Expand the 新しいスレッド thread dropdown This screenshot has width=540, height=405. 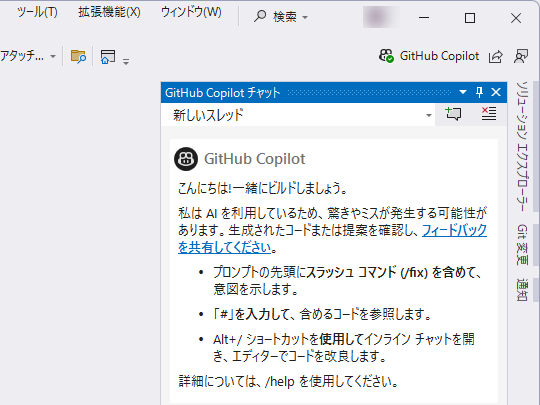click(x=429, y=115)
